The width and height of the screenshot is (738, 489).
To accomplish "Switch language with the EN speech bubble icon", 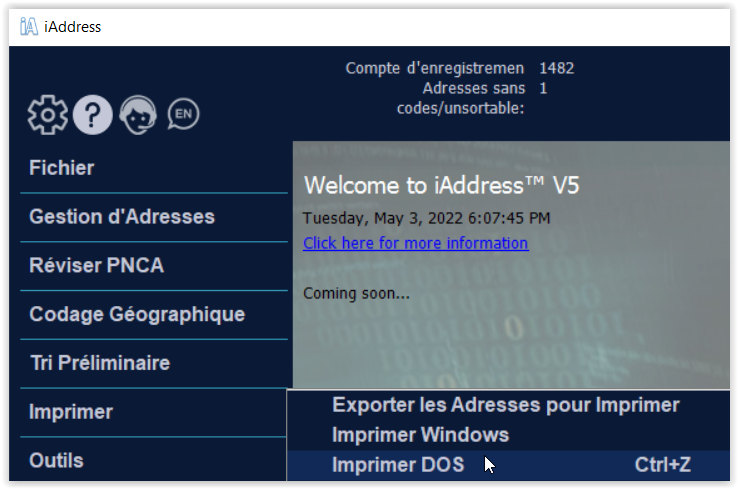I will coord(184,114).
